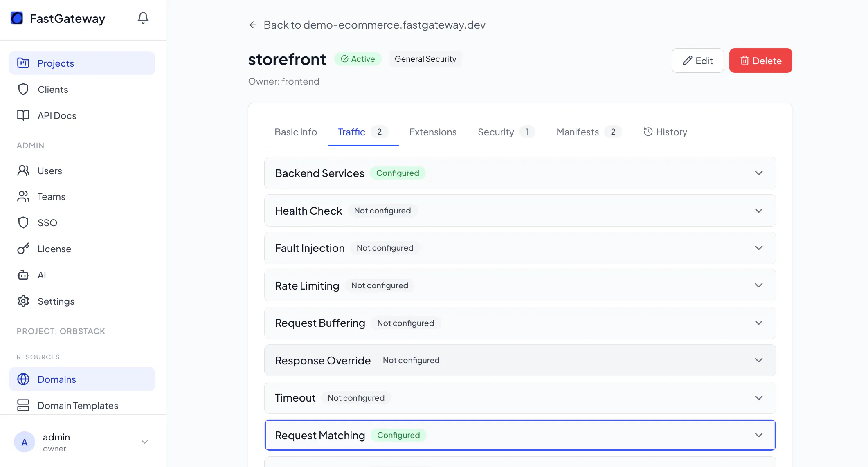Expand the Backend Services section chevron
868x467 pixels.
pos(759,173)
